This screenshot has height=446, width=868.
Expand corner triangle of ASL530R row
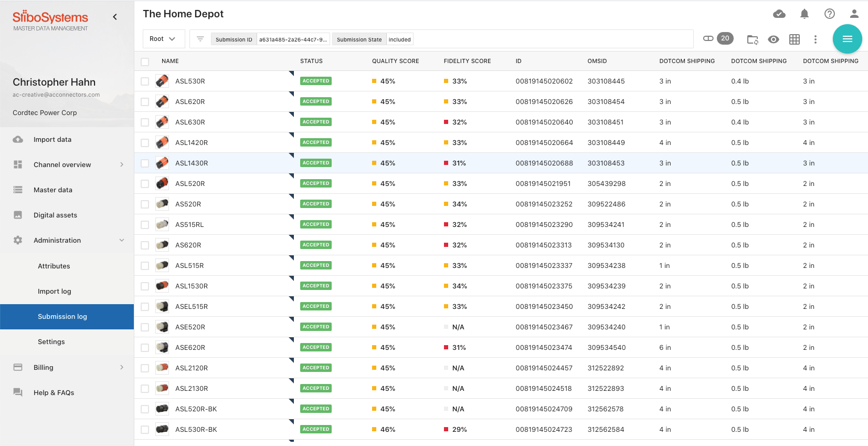pos(291,74)
